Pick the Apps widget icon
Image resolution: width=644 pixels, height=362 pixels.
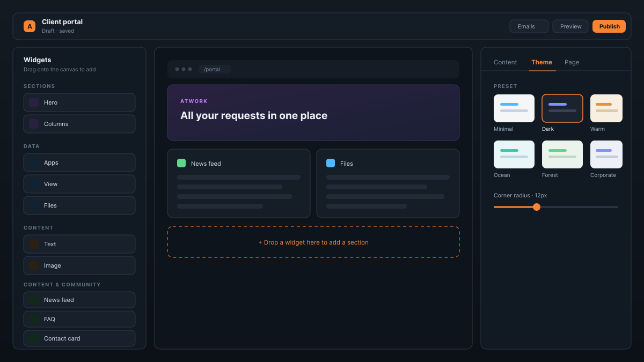tap(34, 162)
